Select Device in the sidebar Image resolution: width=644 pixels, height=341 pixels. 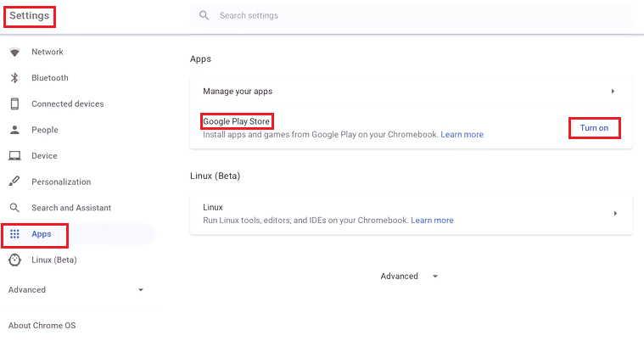click(44, 156)
